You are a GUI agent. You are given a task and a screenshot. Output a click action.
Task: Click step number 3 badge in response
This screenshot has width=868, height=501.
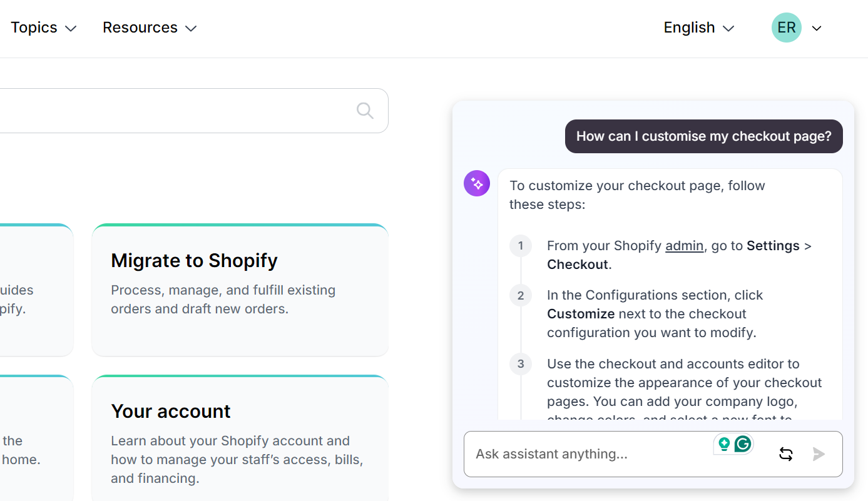point(521,364)
